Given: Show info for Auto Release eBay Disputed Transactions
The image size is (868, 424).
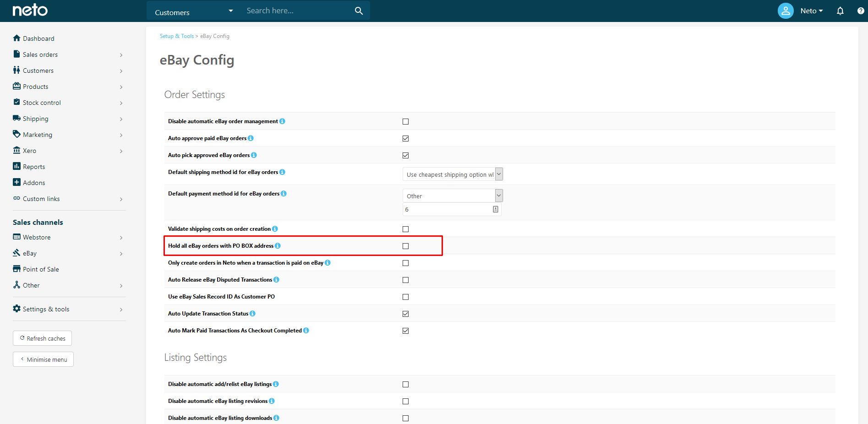Looking at the screenshot, I should tap(276, 280).
